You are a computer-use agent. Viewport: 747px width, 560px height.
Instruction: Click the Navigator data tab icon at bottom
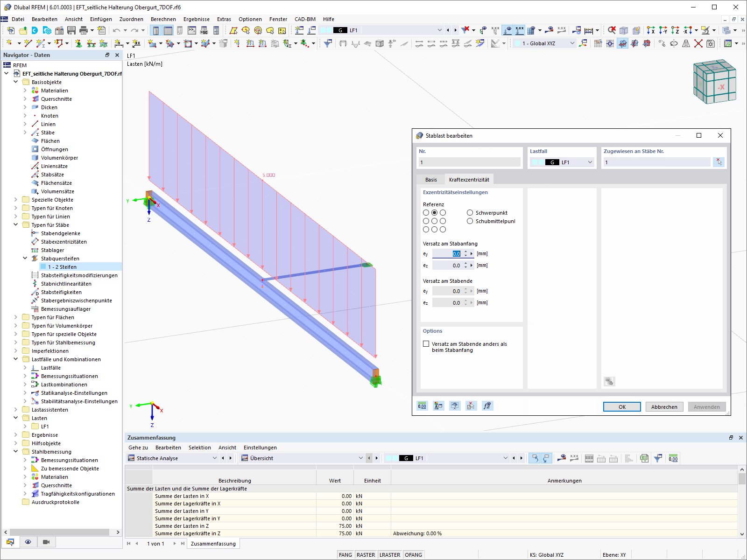[10, 542]
